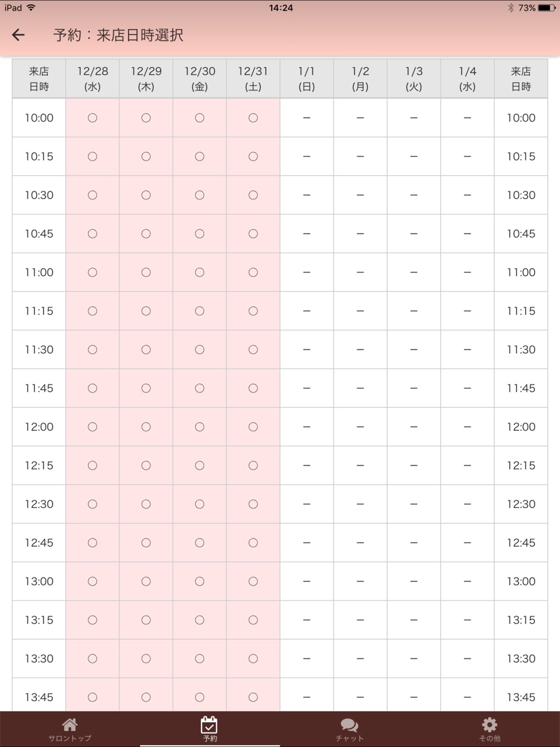Tap the Wi-Fi status icon
This screenshot has width=560, height=747.
tap(31, 8)
